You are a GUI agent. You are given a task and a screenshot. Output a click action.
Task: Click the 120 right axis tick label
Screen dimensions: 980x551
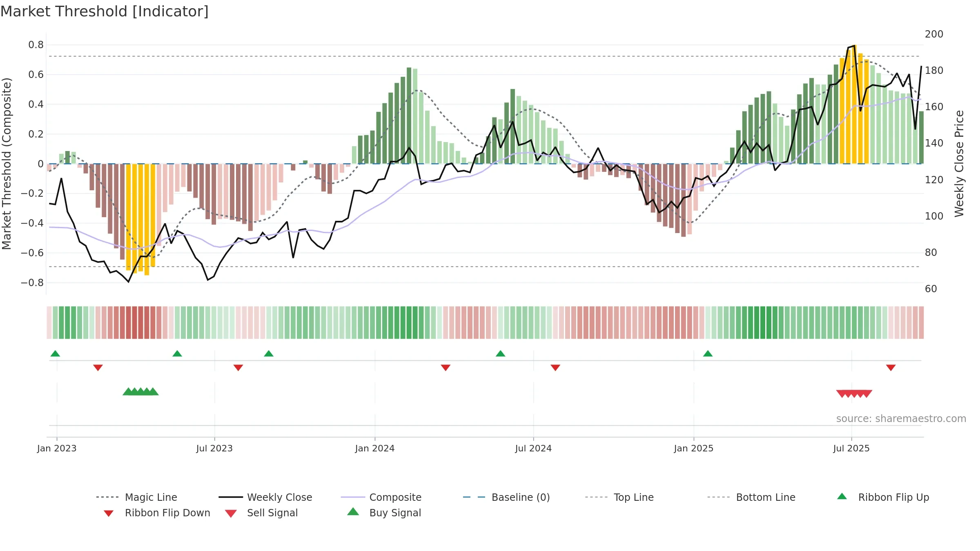[934, 180]
